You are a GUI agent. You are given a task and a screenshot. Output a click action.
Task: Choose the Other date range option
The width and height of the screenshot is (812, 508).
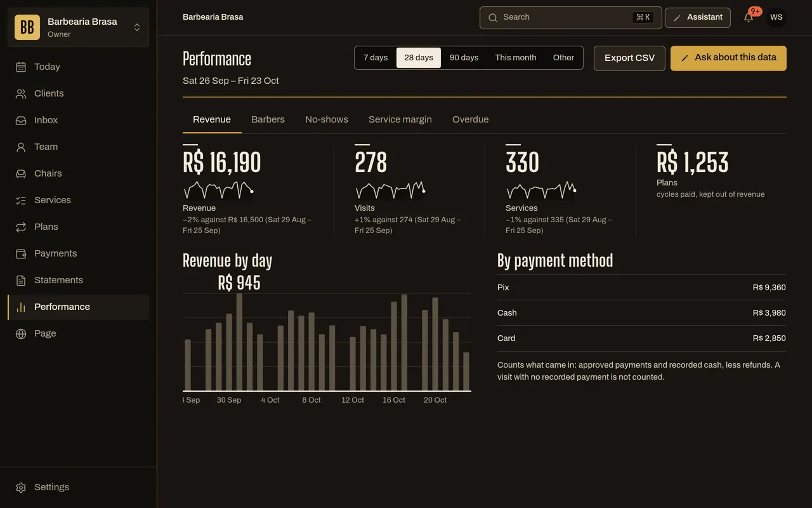[563, 58]
